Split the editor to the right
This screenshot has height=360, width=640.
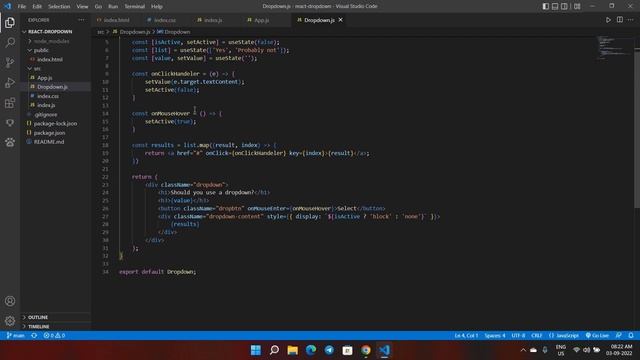point(620,20)
